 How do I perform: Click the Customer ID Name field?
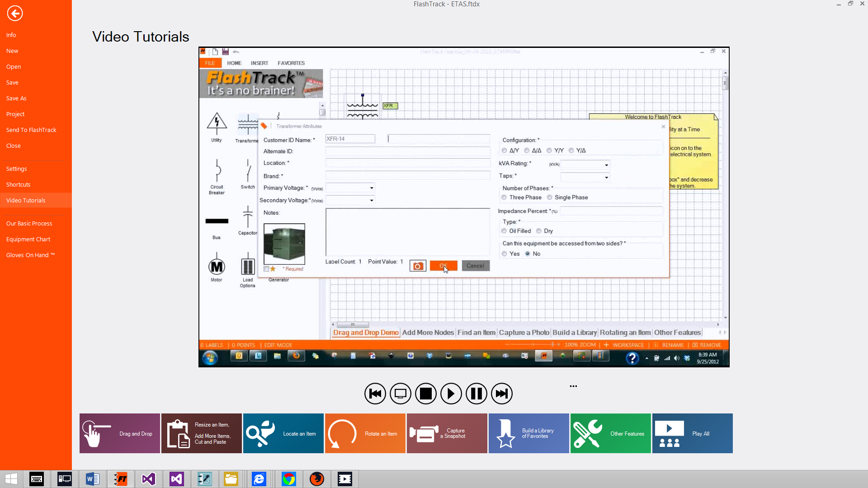pos(350,139)
